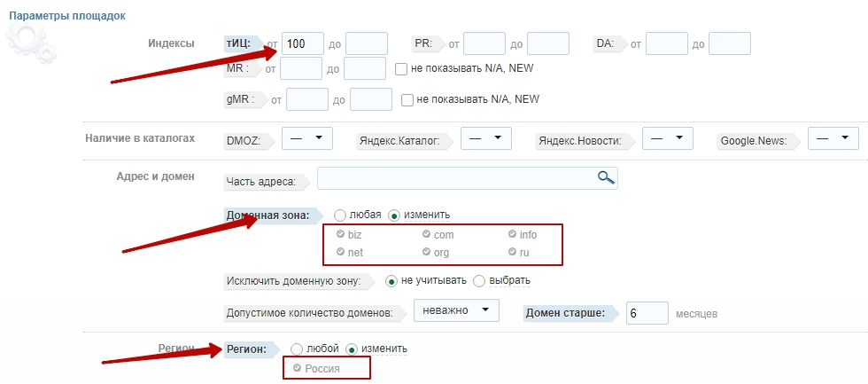Click the Наличие в каталогах section label
Image resolution: width=868 pixels, height=384 pixels.
click(140, 138)
